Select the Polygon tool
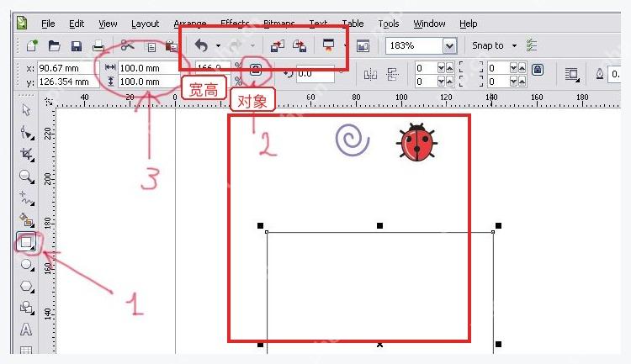631x364 pixels. click(x=27, y=287)
